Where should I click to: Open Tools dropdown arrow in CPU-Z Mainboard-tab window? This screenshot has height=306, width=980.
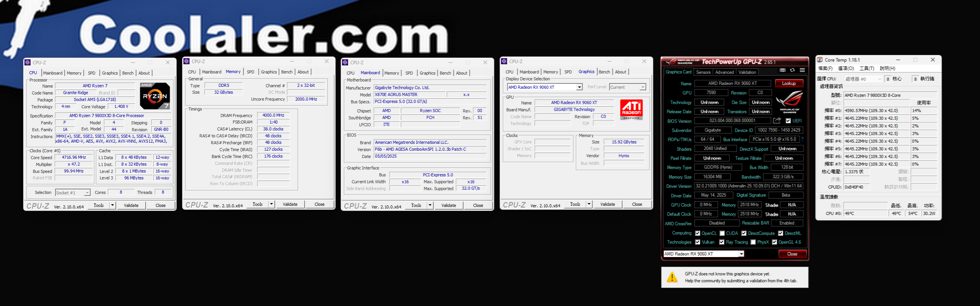(430, 205)
